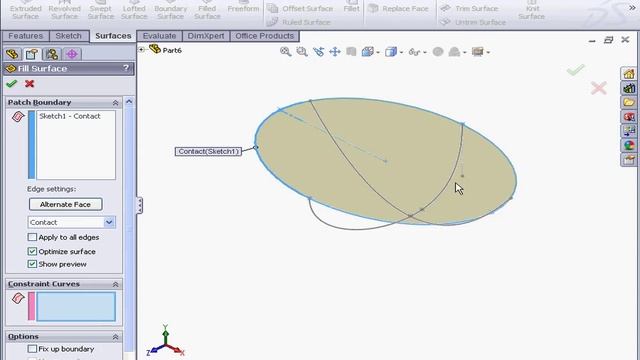
Task: Open Design Library task pane tab
Action: [629, 88]
